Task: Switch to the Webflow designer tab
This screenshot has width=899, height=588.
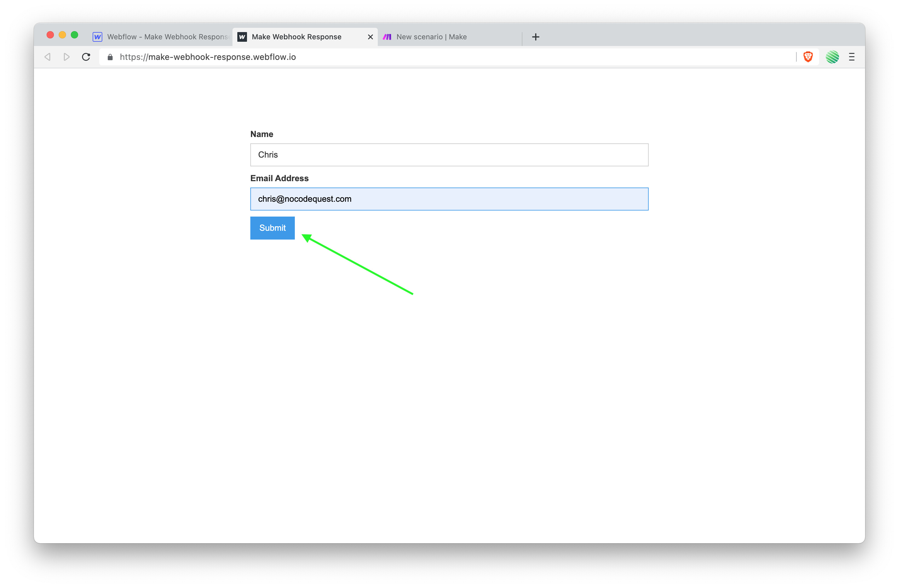Action: [162, 37]
